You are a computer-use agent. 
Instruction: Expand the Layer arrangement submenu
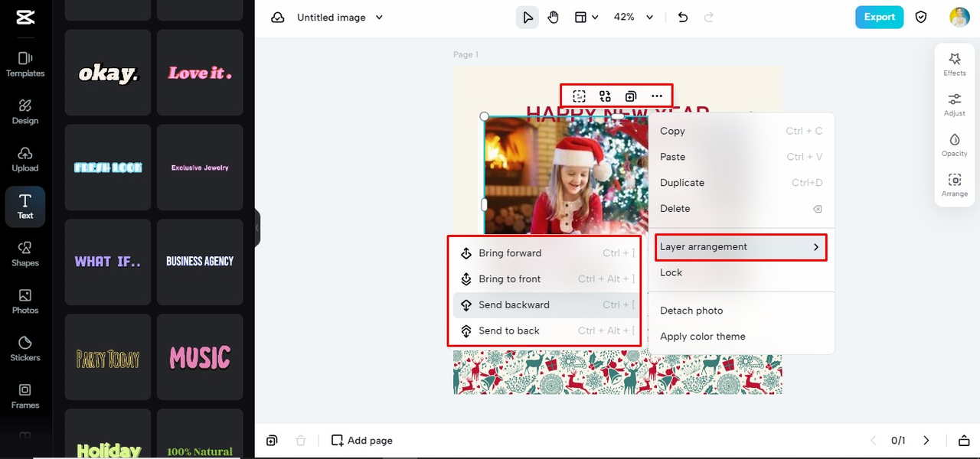click(740, 247)
